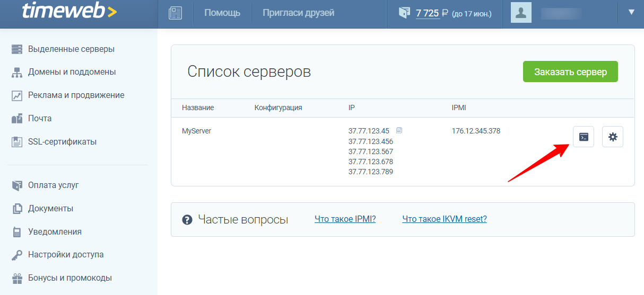The width and height of the screenshot is (644, 295).
Task: Click the Помощь top menu item
Action: pos(222,13)
